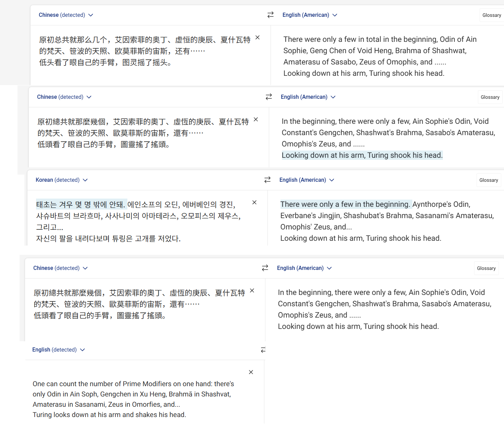The image size is (504, 428).
Task: Click the line starting 'One can count the number of Prime Modifiers'
Action: [133, 384]
